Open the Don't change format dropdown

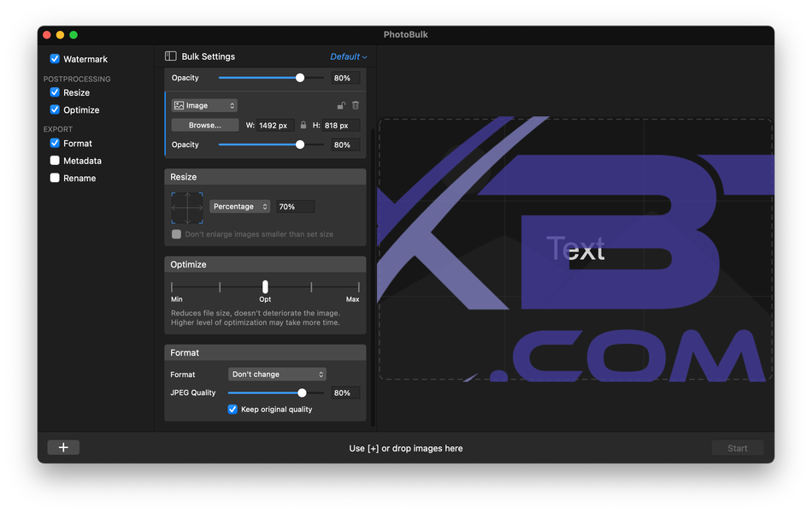click(x=277, y=374)
